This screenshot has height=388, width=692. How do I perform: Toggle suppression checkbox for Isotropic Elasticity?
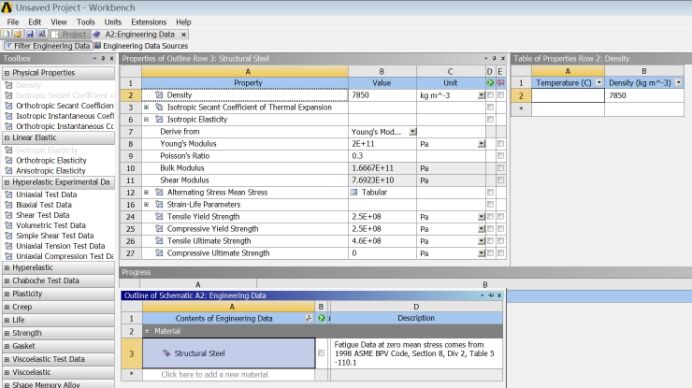click(490, 119)
